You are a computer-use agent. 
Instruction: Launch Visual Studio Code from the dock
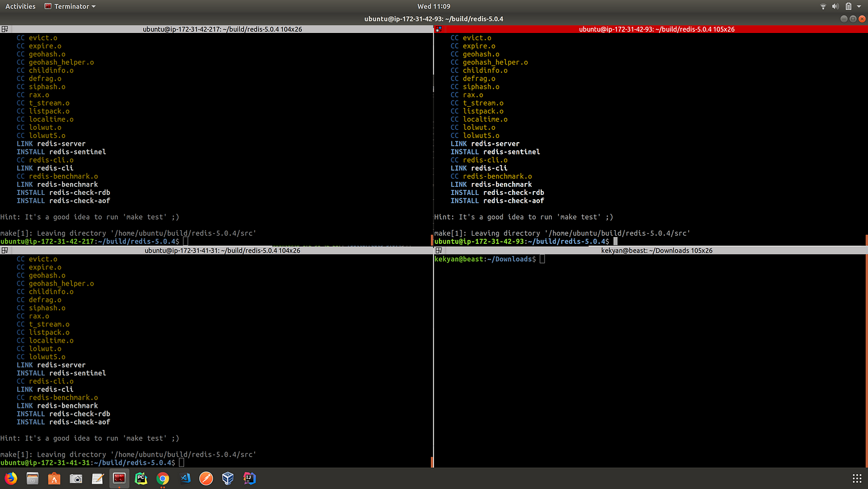[x=185, y=478]
